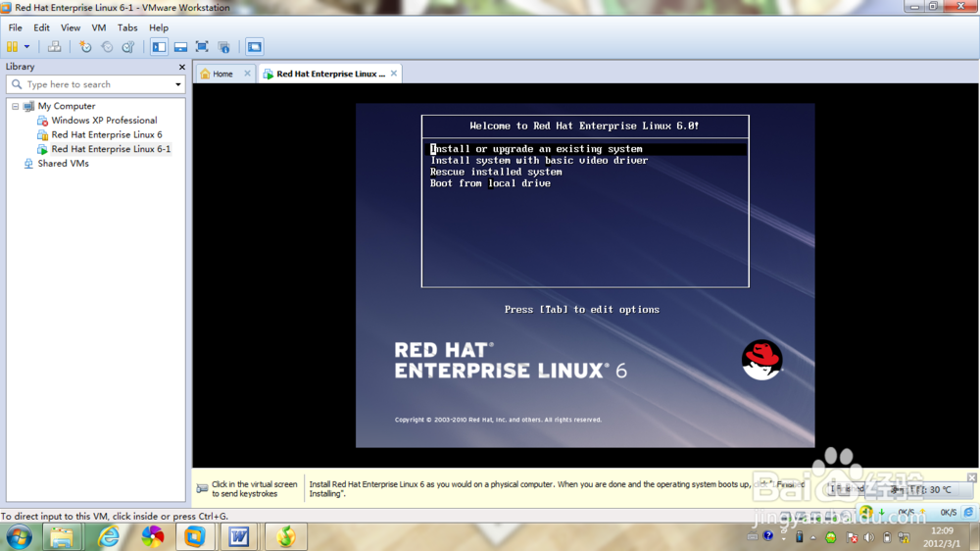Click the network warning tray icon
This screenshot has width=980, height=551.
click(x=905, y=537)
